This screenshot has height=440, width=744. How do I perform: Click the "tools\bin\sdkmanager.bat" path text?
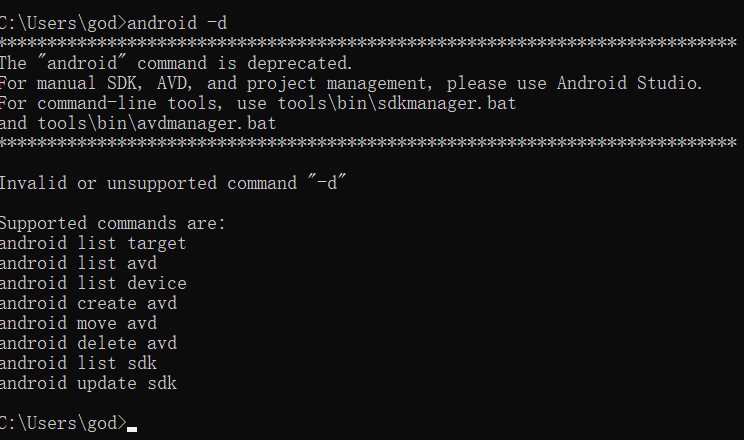[397, 103]
